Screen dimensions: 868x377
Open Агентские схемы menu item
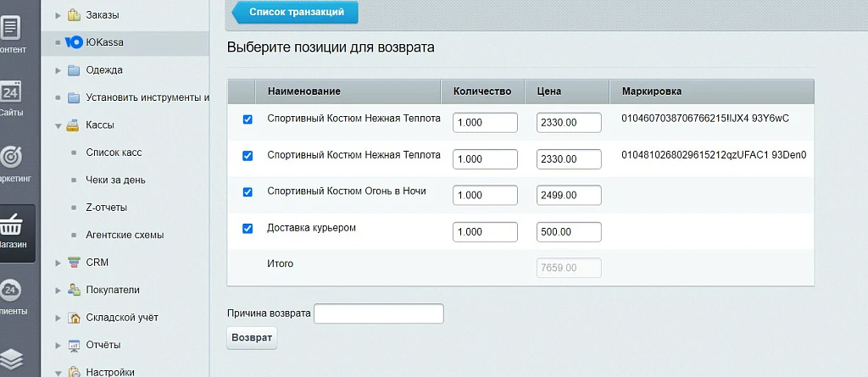[125, 235]
